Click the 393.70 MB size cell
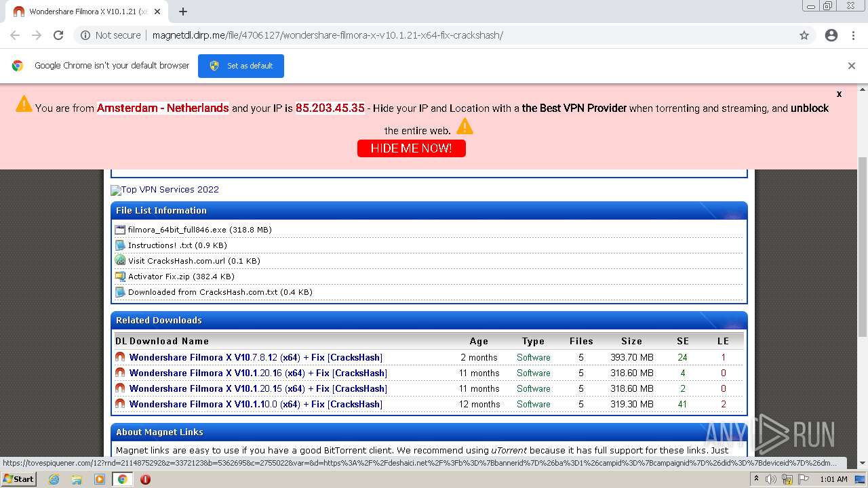This screenshot has height=488, width=868. 632,357
